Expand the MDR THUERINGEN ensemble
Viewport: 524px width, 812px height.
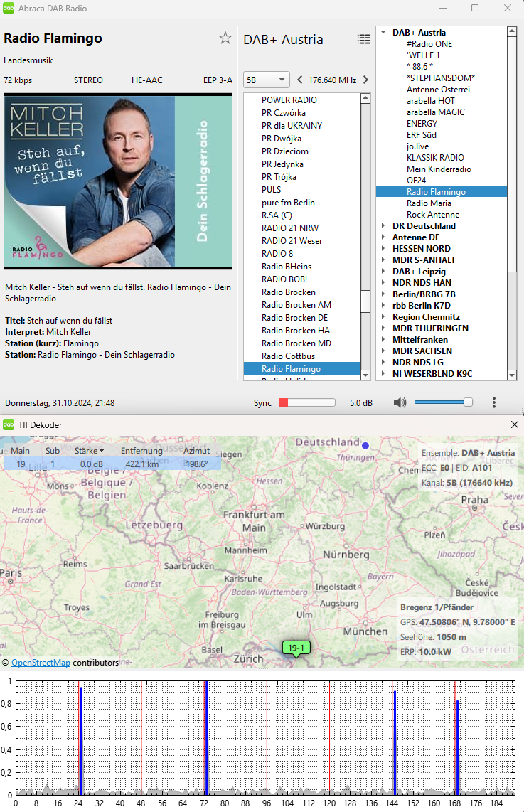(383, 328)
